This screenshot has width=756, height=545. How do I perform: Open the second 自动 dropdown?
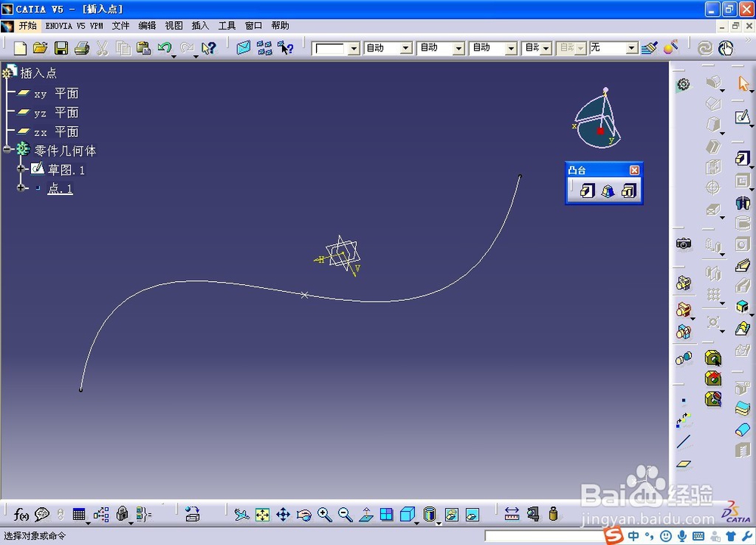(459, 48)
